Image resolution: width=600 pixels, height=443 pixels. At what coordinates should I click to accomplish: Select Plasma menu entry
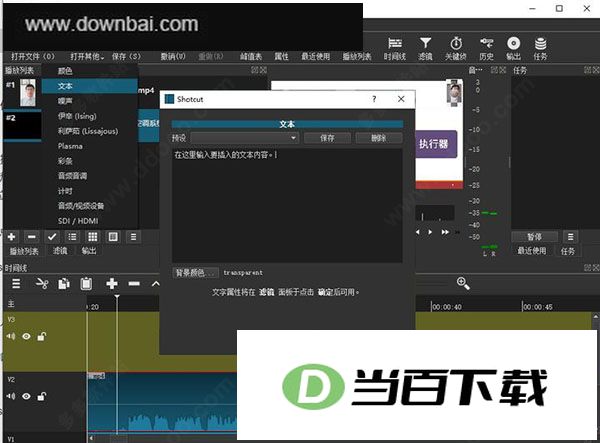(x=90, y=146)
